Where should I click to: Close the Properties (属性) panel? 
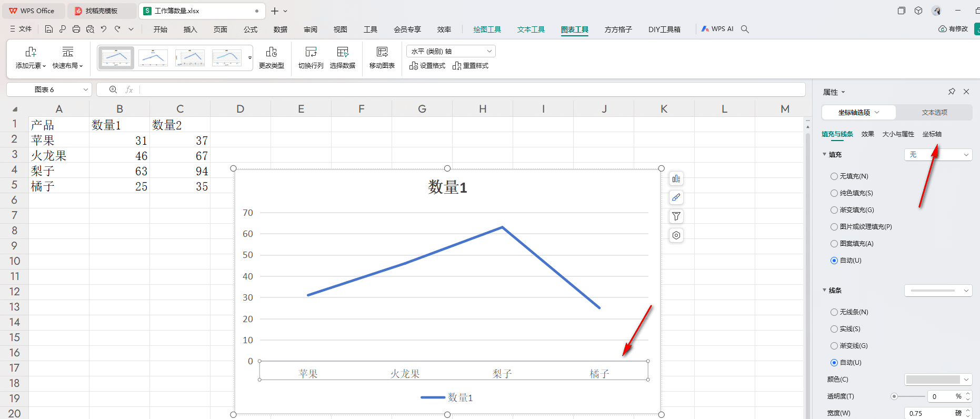coord(966,92)
